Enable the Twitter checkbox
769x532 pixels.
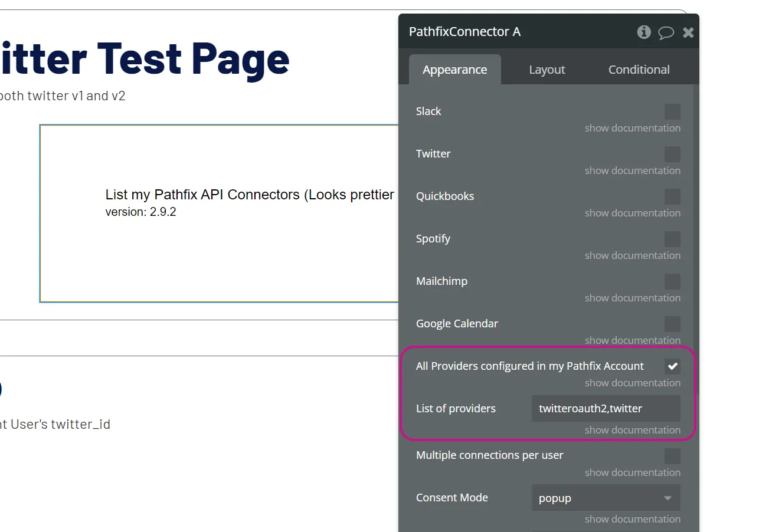pyautogui.click(x=672, y=154)
